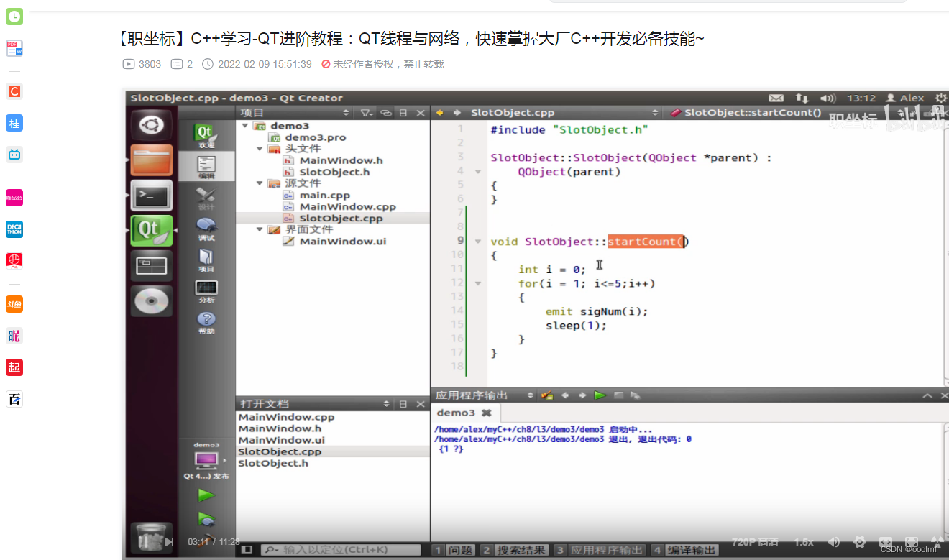Close the demo3 output tab
The width and height of the screenshot is (949, 560).
(487, 413)
